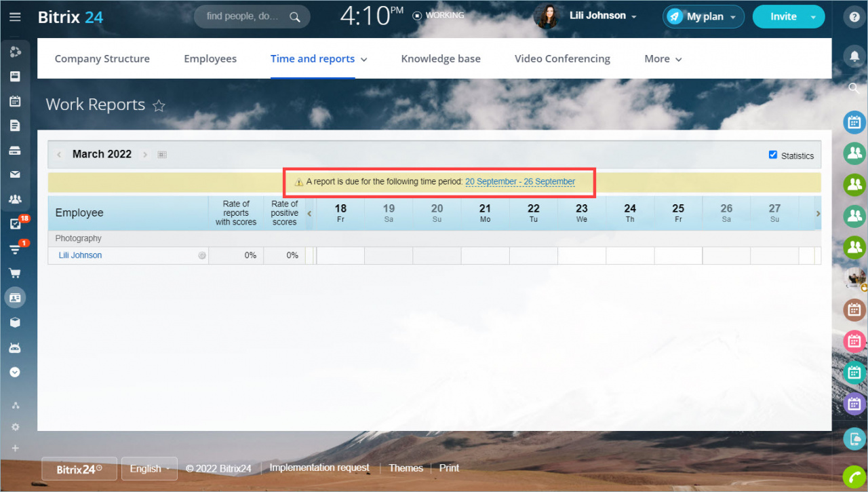Click the plus icon in left sidebar
The image size is (868, 492).
point(15,449)
